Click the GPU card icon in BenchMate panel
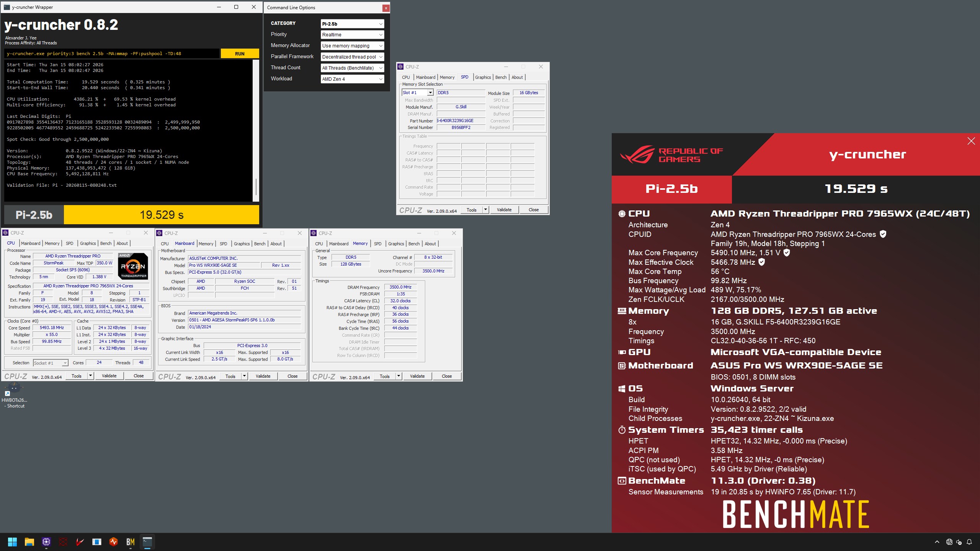Image resolution: width=980 pixels, height=551 pixels. tap(622, 352)
